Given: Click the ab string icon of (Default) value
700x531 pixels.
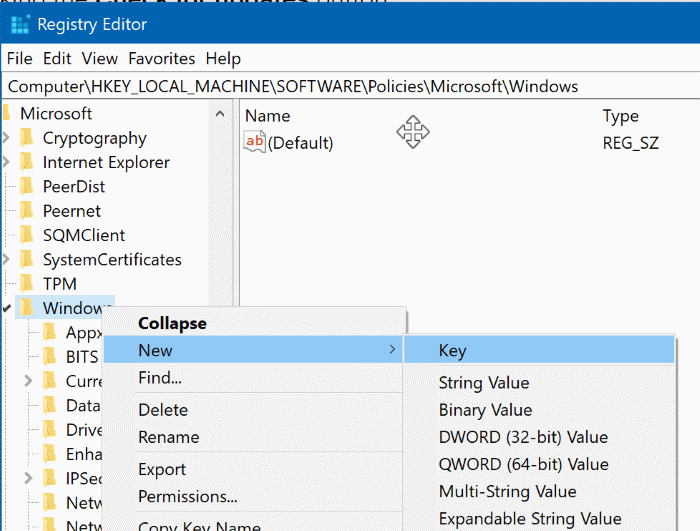Looking at the screenshot, I should click(x=255, y=142).
